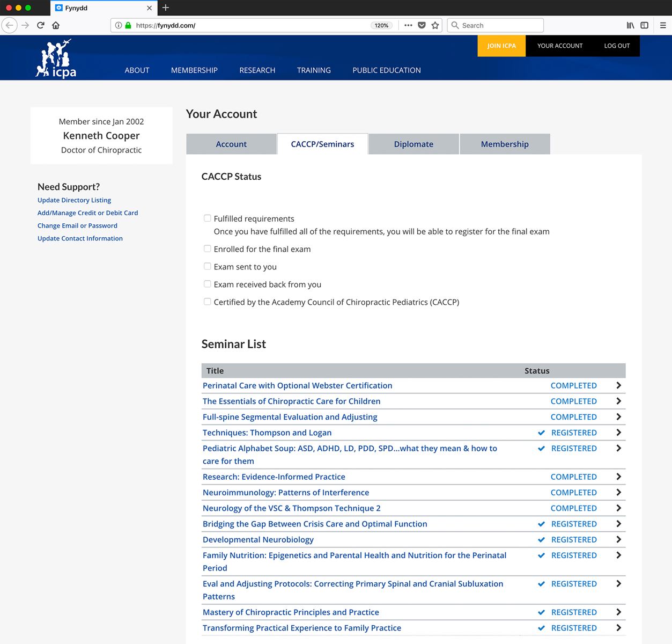This screenshot has width=672, height=644.
Task: Expand Developmental Neurobiology row chevron
Action: click(618, 539)
